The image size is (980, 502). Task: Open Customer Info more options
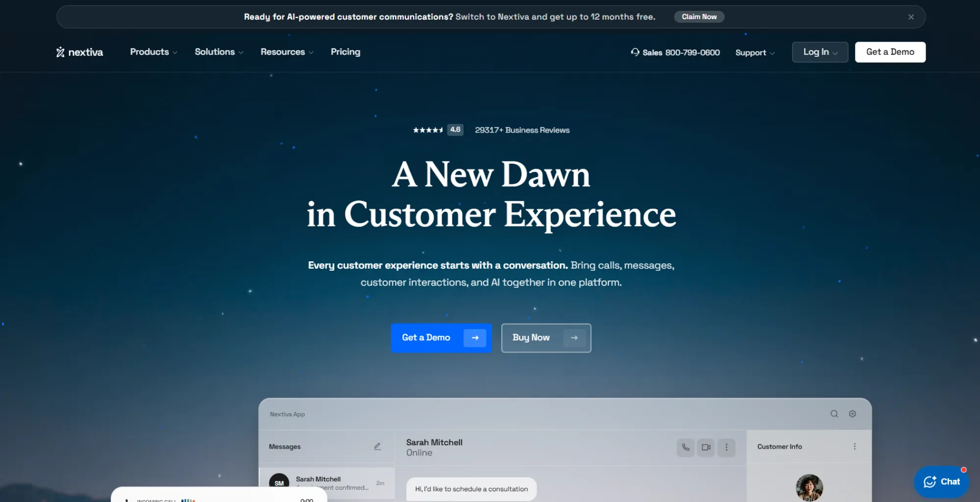coord(855,447)
